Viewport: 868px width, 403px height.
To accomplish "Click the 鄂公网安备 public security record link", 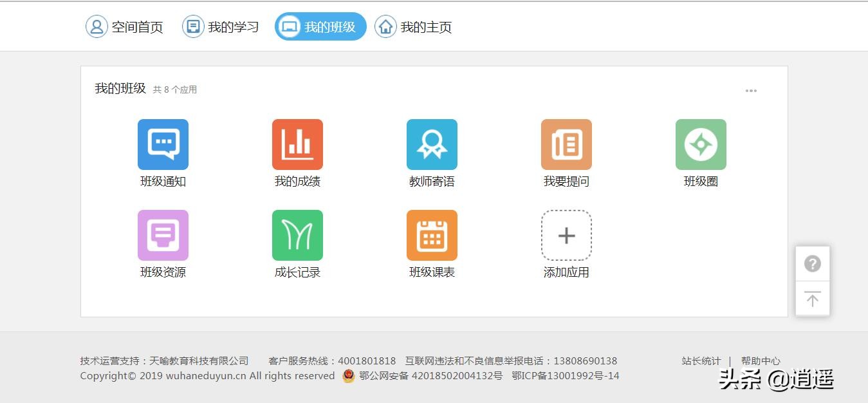I will coord(429,376).
